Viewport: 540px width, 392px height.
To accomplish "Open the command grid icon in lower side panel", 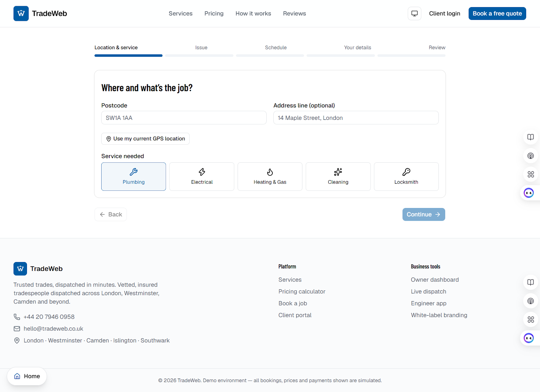I will click(x=531, y=319).
